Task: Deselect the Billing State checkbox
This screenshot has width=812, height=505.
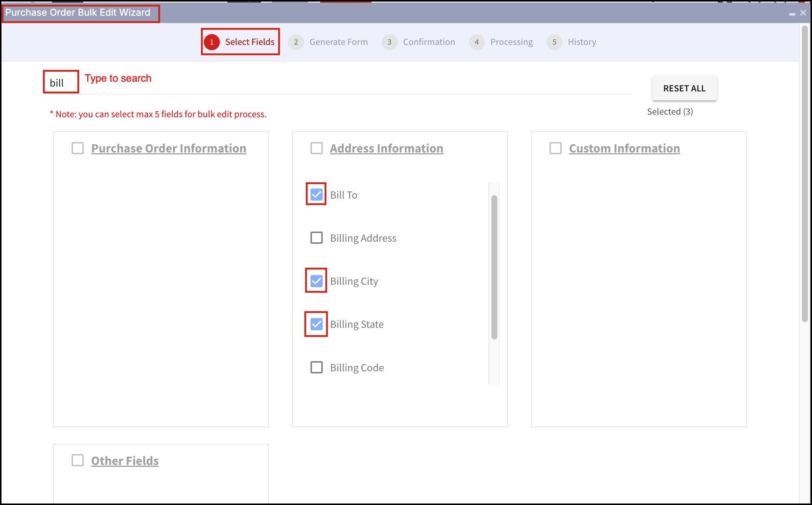Action: pyautogui.click(x=316, y=324)
